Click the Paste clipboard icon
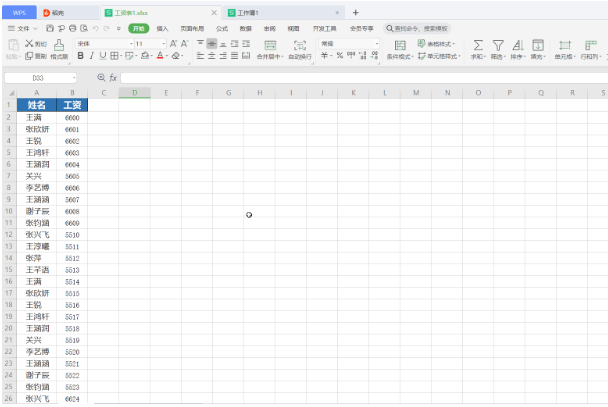 click(13, 45)
